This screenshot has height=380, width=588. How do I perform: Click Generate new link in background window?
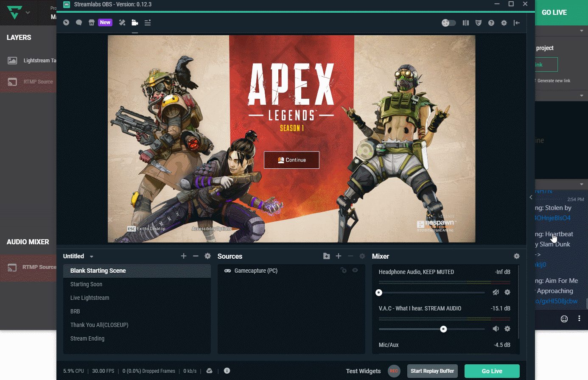pos(554,81)
